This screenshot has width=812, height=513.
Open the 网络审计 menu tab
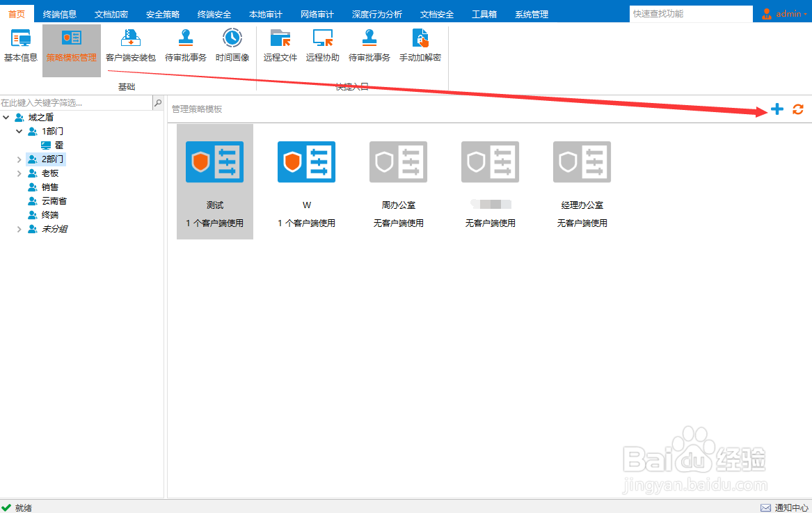click(x=317, y=14)
